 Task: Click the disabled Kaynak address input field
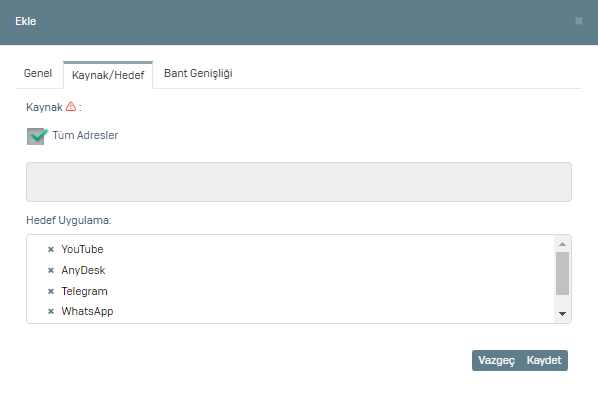[299, 182]
